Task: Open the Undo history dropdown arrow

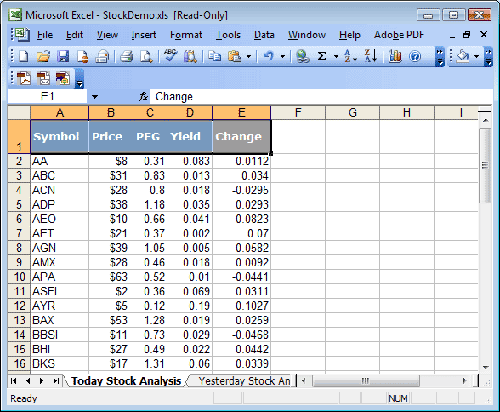Action: (283, 56)
